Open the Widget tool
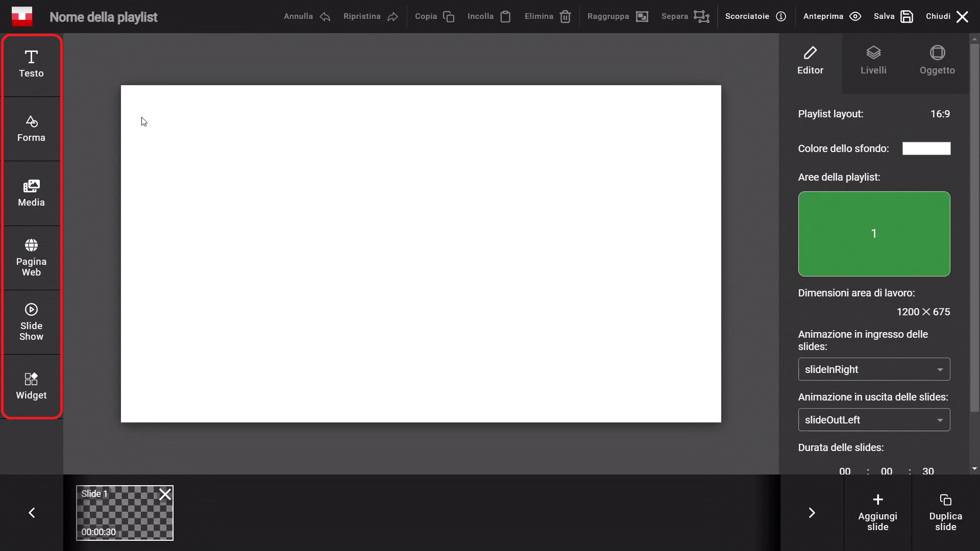980x551 pixels. click(x=31, y=386)
